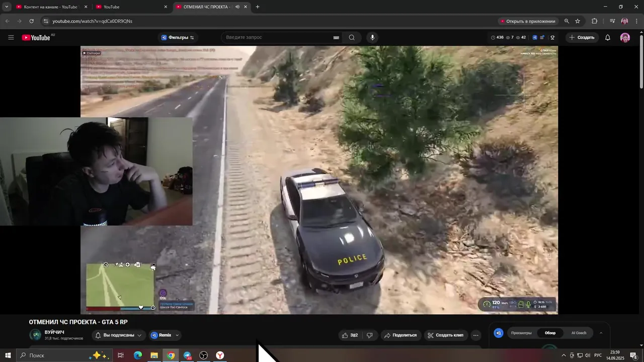Open Telegram from the taskbar

pyautogui.click(x=187, y=355)
